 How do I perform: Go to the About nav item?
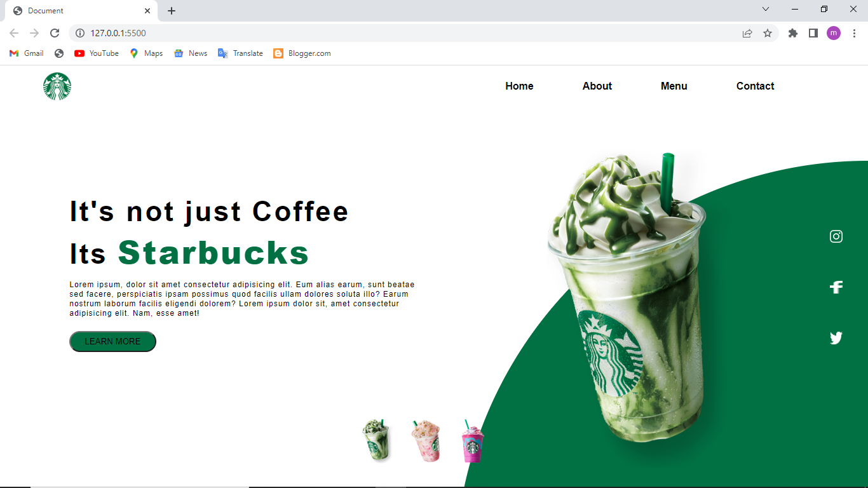[x=597, y=86]
